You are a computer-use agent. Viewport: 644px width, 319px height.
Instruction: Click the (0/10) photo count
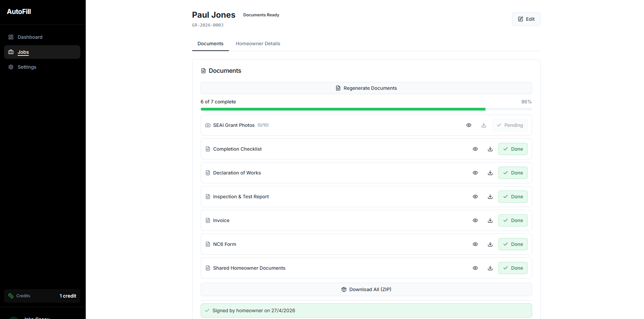point(263,125)
